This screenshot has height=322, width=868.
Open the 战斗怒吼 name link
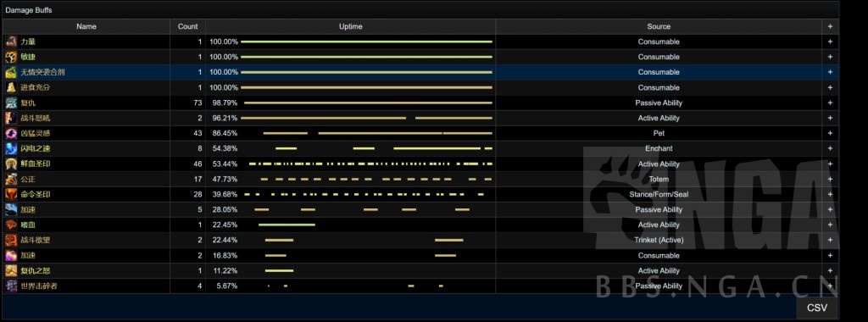pos(36,118)
